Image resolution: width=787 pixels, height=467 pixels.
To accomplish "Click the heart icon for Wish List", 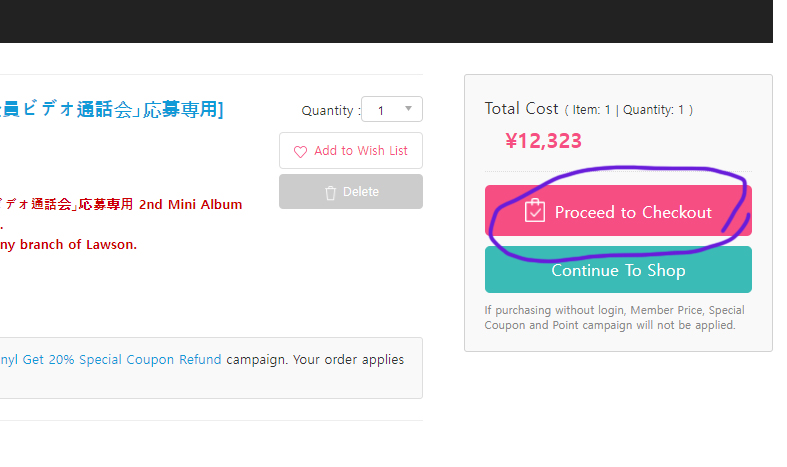I will 300,152.
